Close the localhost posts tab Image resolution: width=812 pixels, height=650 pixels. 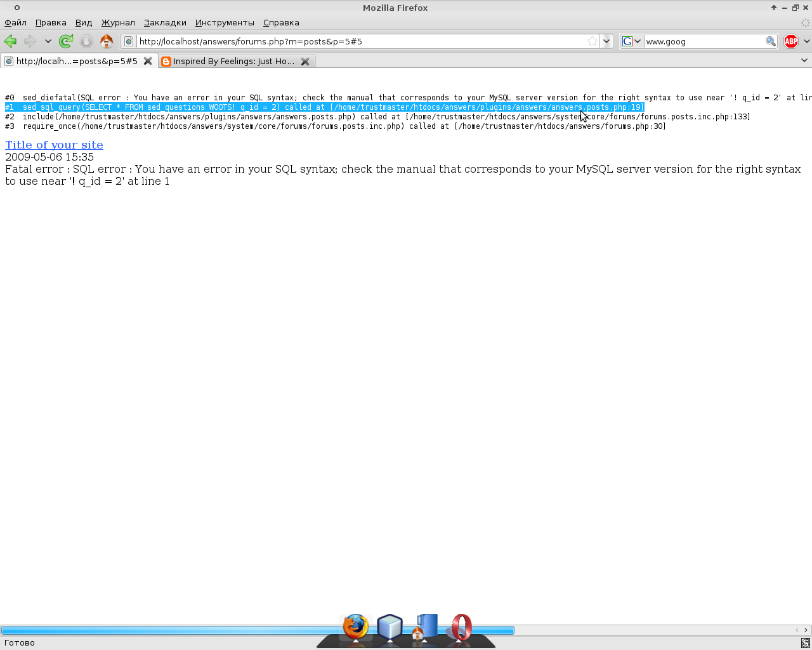[148, 61]
